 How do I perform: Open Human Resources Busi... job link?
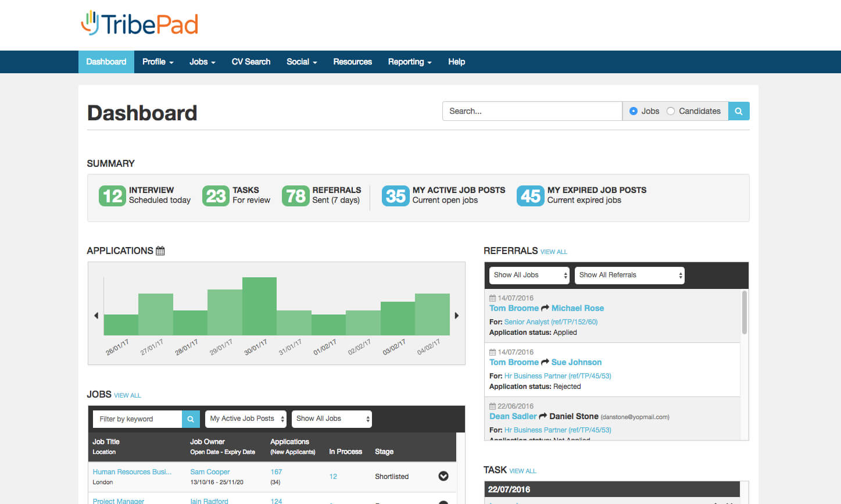tap(132, 472)
